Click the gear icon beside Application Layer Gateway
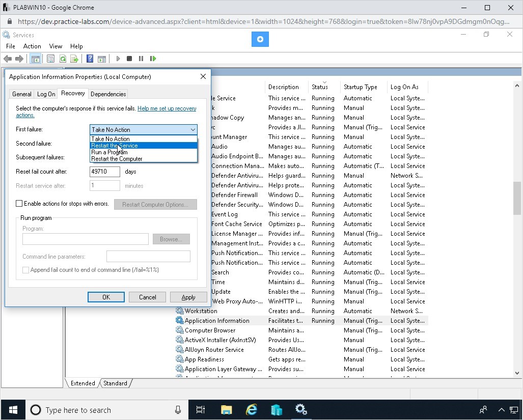 pos(179,369)
